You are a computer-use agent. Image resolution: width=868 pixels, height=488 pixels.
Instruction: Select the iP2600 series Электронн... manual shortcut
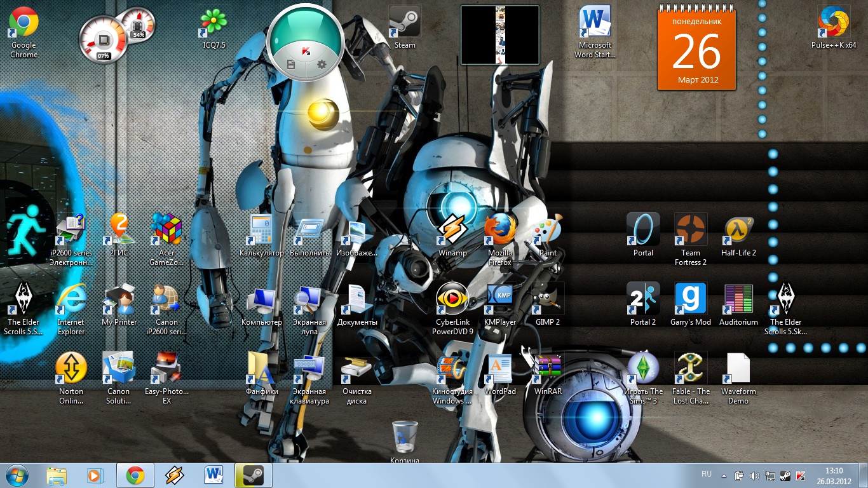click(71, 240)
